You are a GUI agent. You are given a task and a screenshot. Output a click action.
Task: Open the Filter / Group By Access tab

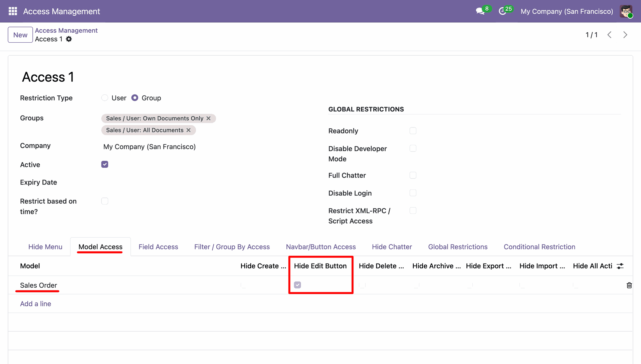click(232, 247)
